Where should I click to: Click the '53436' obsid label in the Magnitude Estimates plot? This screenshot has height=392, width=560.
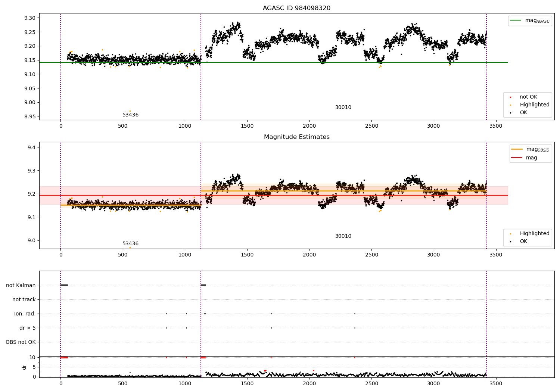pyautogui.click(x=130, y=243)
